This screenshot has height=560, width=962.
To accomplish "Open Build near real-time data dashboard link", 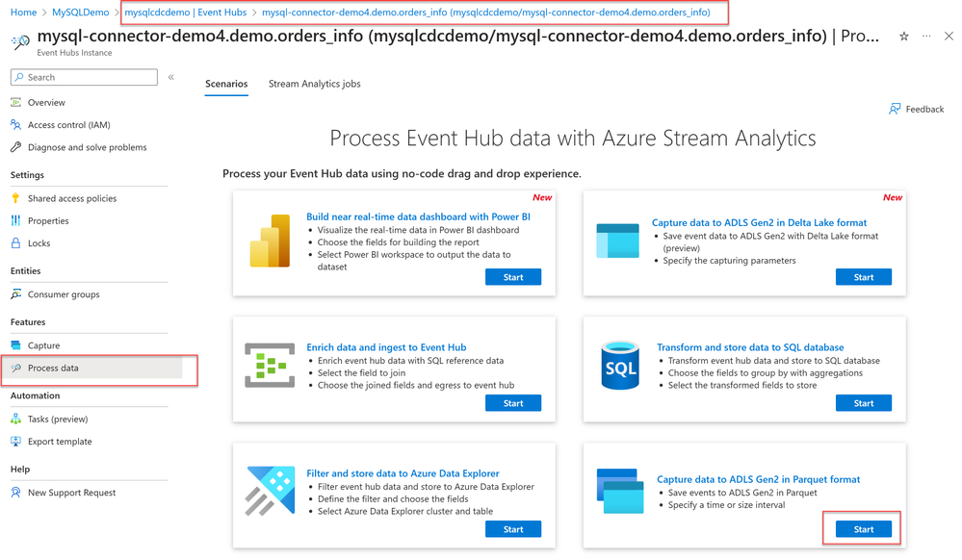I will pos(419,216).
